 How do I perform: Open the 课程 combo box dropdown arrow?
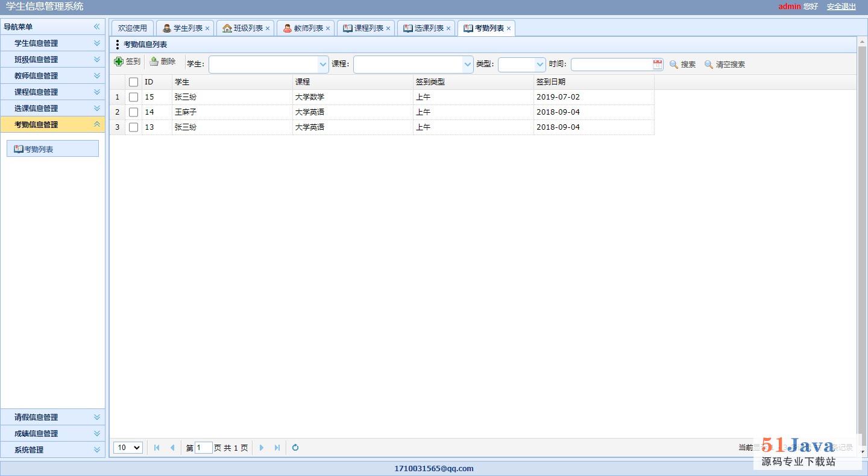click(x=468, y=65)
